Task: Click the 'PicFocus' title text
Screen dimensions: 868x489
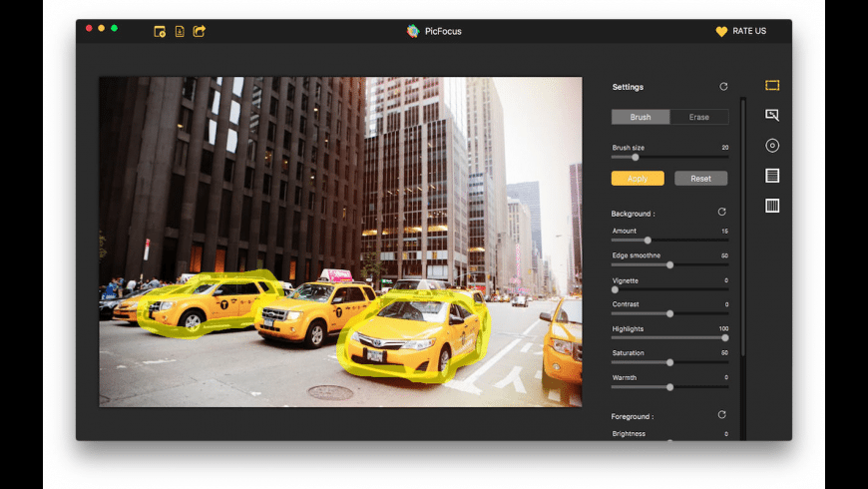Action: pyautogui.click(x=443, y=32)
